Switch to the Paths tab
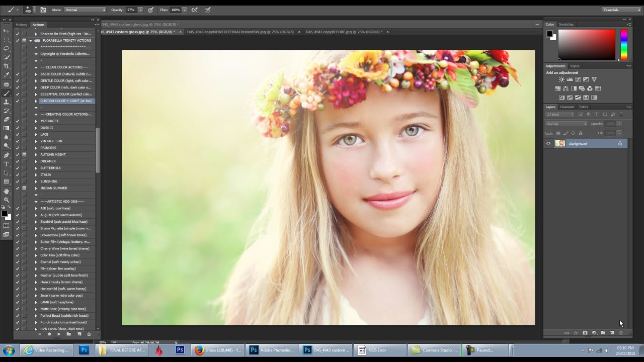 pos(583,107)
